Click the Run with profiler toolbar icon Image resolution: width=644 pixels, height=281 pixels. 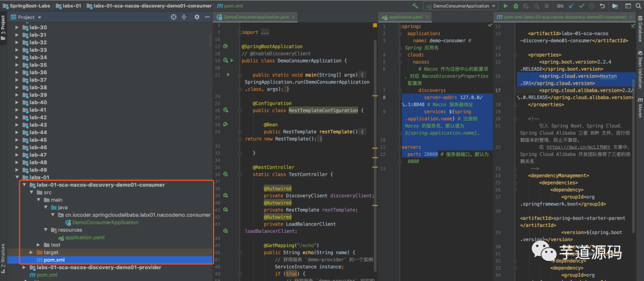[536, 6]
